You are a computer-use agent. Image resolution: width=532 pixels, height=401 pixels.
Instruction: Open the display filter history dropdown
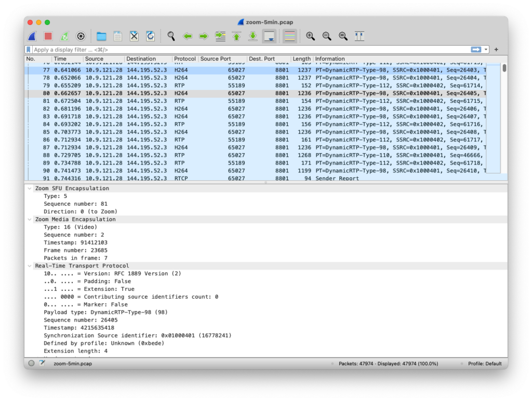click(x=486, y=49)
